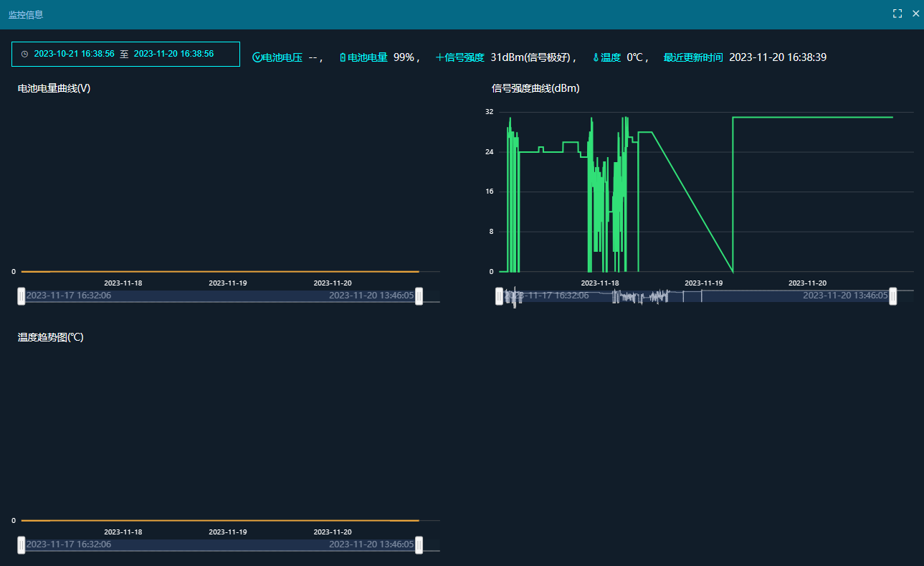Click the 32 y-axis label on signal chart
924x566 pixels.
[490, 112]
